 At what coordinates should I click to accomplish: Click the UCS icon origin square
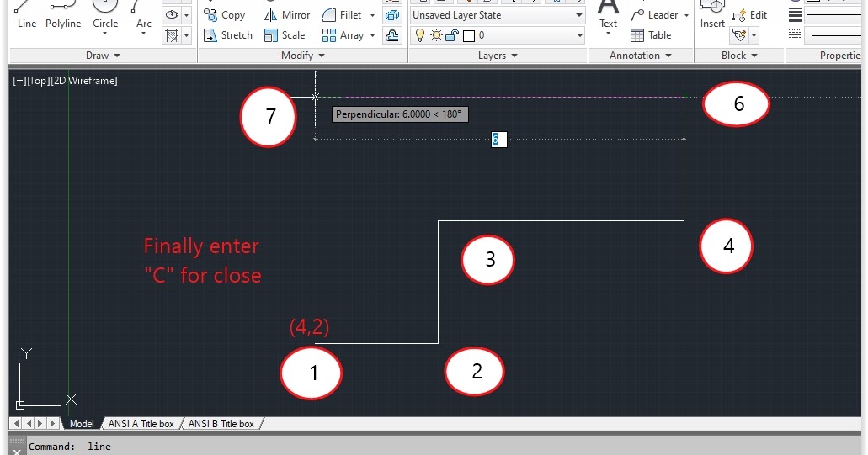[x=20, y=405]
